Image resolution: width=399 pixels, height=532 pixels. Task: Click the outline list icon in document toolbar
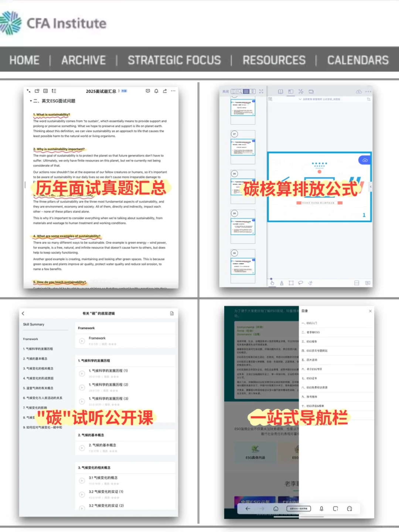[x=54, y=91]
